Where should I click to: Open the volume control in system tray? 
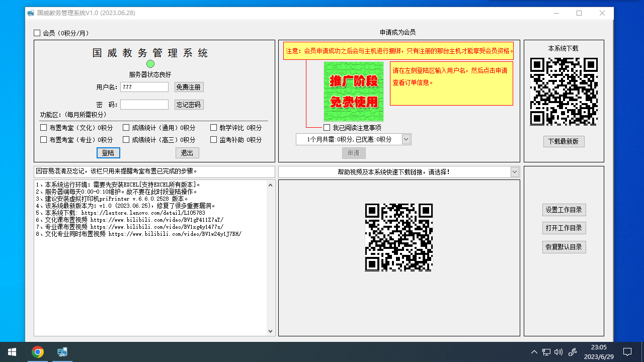[x=558, y=352]
